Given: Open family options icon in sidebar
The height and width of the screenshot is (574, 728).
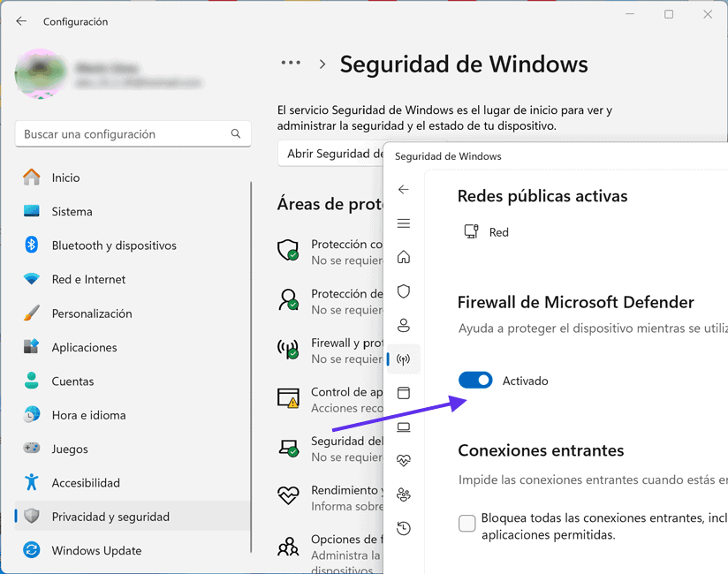Looking at the screenshot, I should [x=404, y=495].
